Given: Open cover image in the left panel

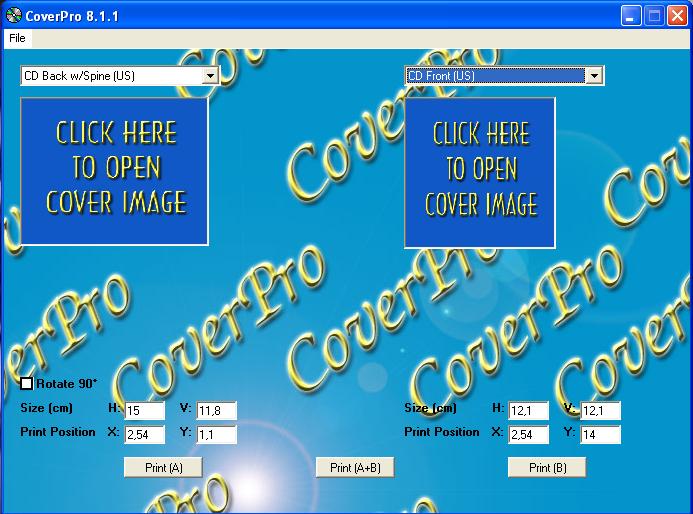Looking at the screenshot, I should tap(114, 171).
